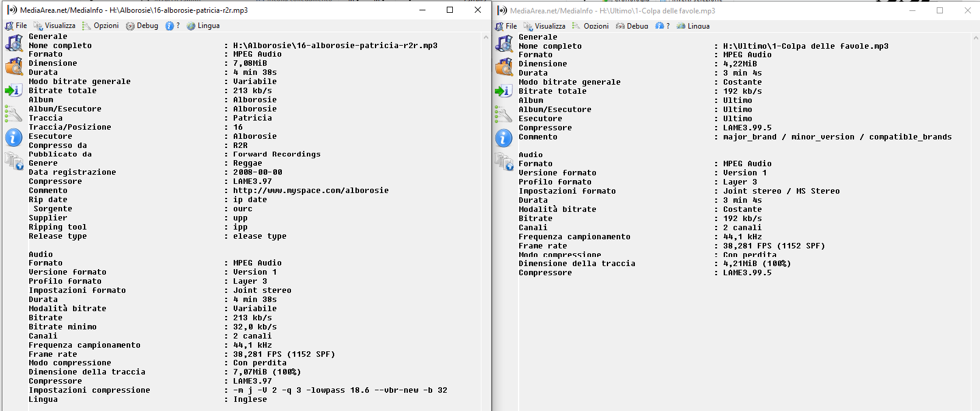
Task: Select the 2008-00-00 recording date value
Action: tap(257, 172)
